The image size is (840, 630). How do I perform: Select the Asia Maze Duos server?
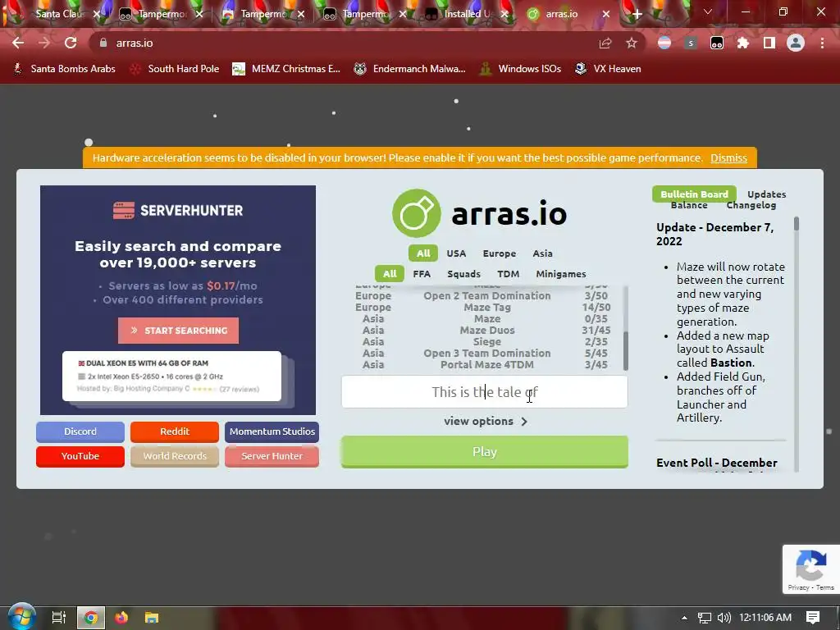coord(482,331)
